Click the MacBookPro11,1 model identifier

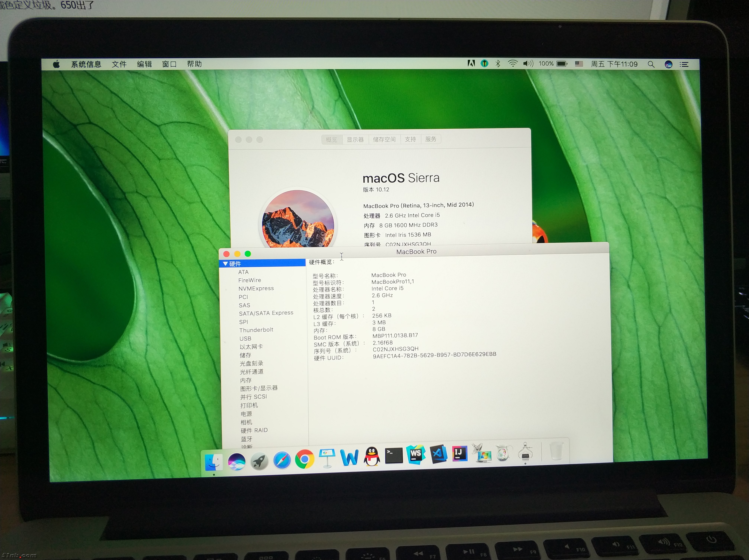393,281
